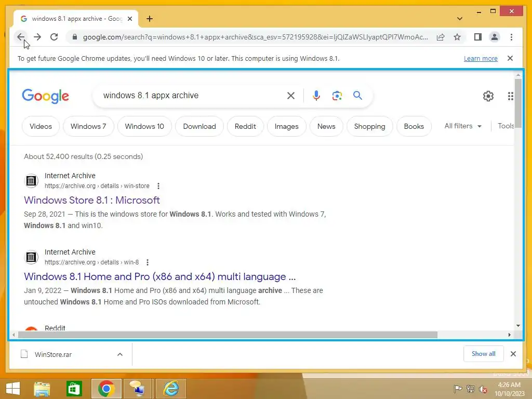
Task: Click the taskbar icon next to Chrome
Action: pos(138,389)
